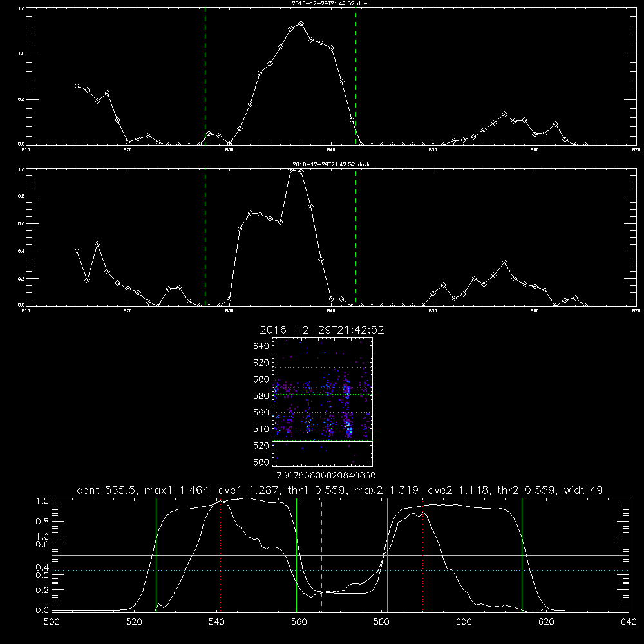
Task: Click the left green dashed line in dawn plot
Action: tap(205, 76)
